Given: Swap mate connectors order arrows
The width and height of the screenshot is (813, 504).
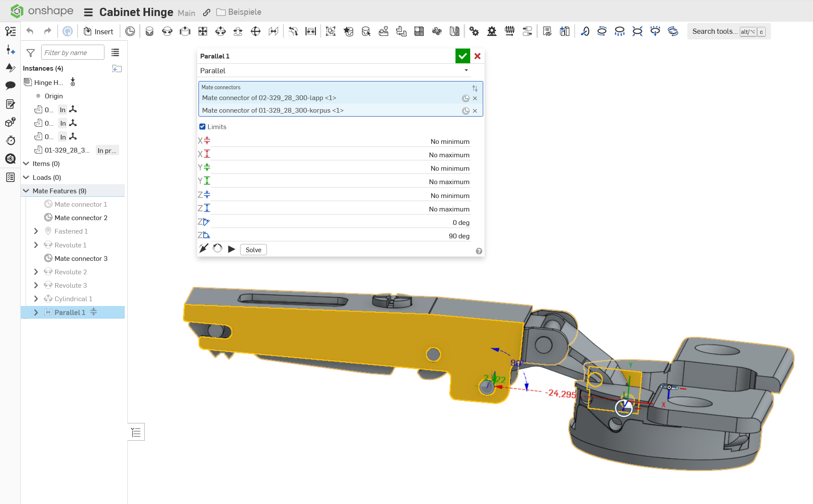Looking at the screenshot, I should pos(475,88).
